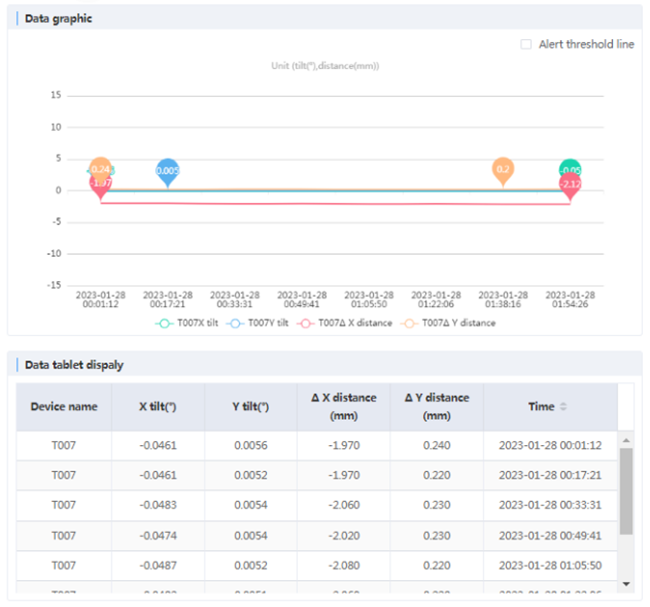
Task: Toggle T007Δ X distance legend item
Action: point(344,323)
